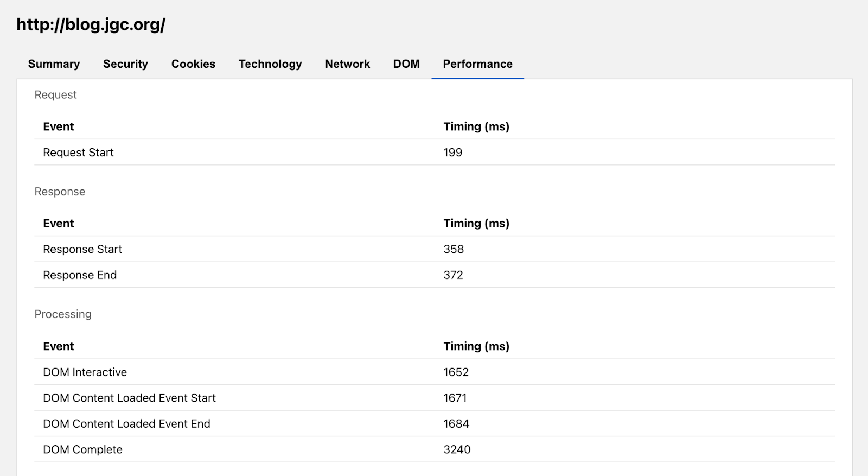
Task: Switch to the Security tab
Action: [125, 64]
